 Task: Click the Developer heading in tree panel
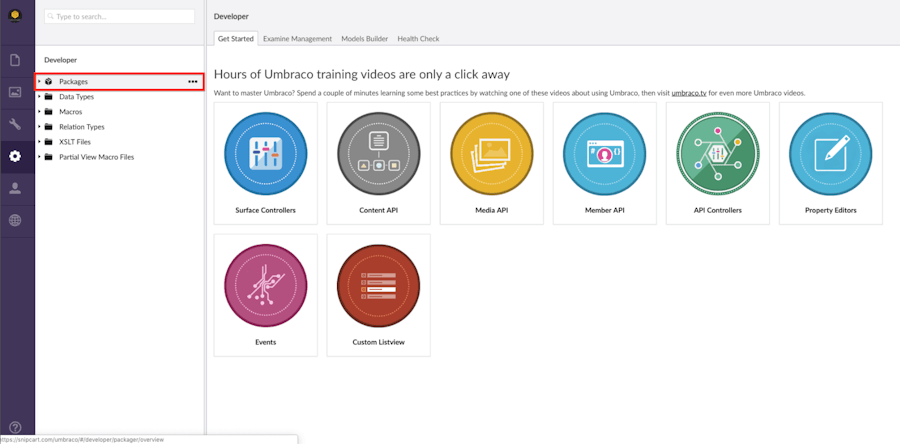[60, 60]
